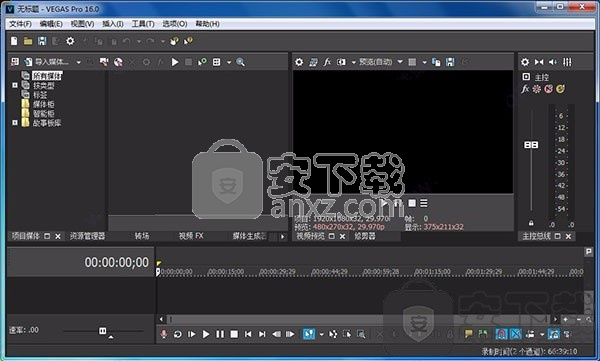Toggle the master fader lock
Image resolution: width=600 pixels, height=361 pixels.
click(531, 223)
